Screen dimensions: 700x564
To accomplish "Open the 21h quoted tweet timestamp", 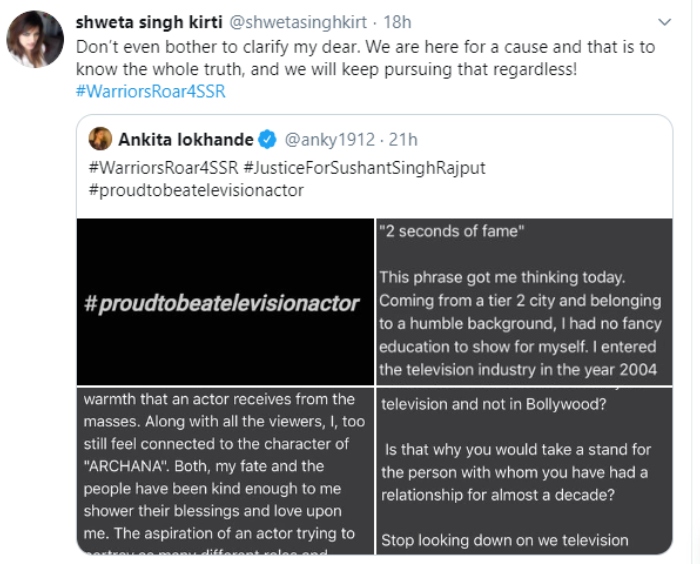I will (x=402, y=138).
